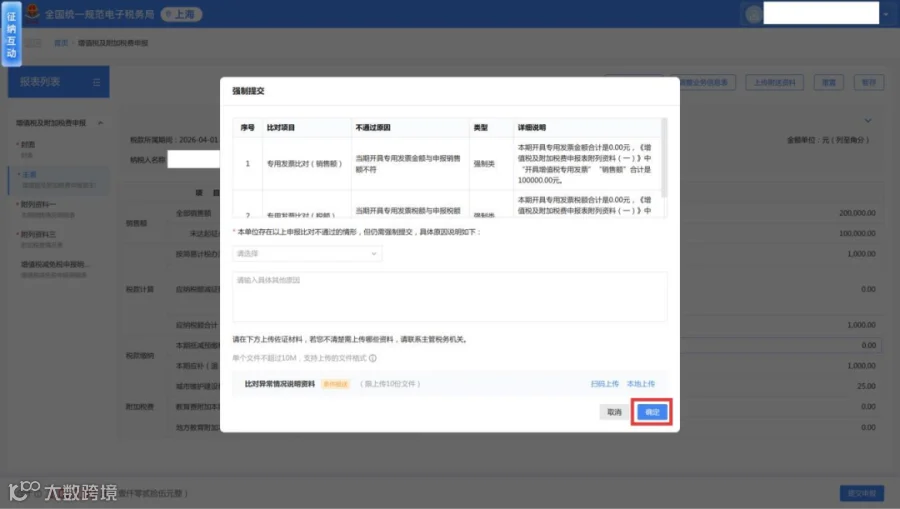Screen dimensions: 900x509
Task: Click the 征纳互动 side tab
Action: (11, 34)
